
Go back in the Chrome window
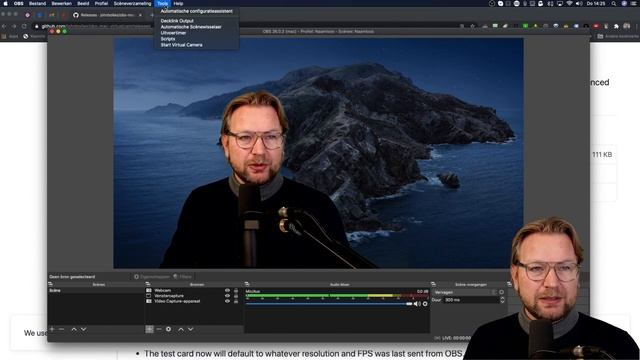point(4,26)
